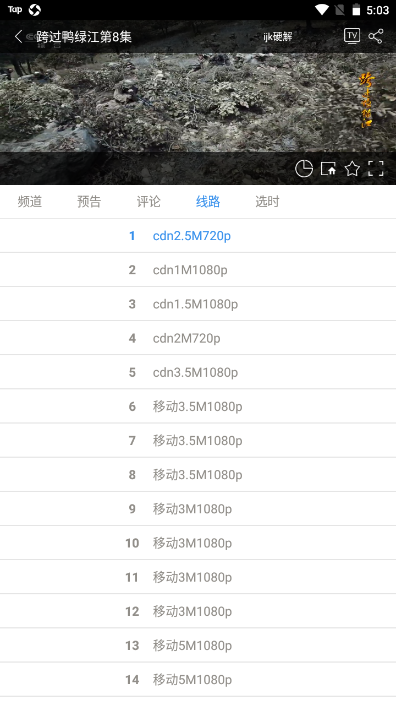396x705 pixels.
Task: Select line 2 cdn1M1080p
Action: click(198, 270)
